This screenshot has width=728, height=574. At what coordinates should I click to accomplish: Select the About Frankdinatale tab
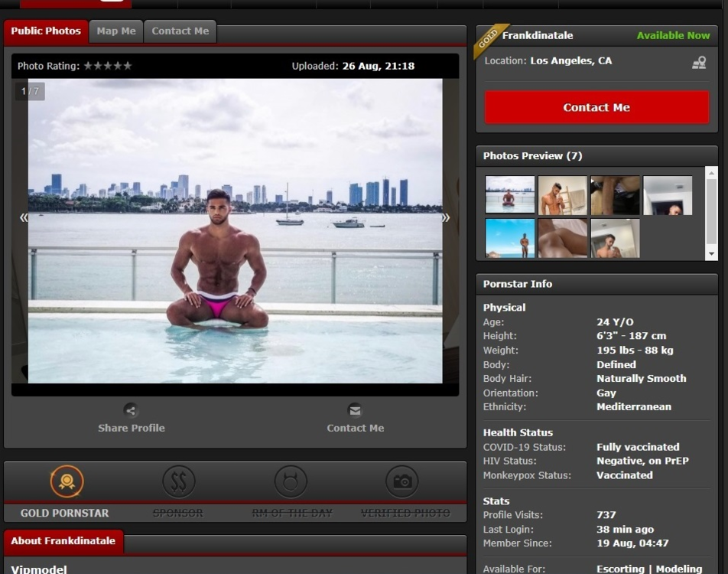point(63,541)
